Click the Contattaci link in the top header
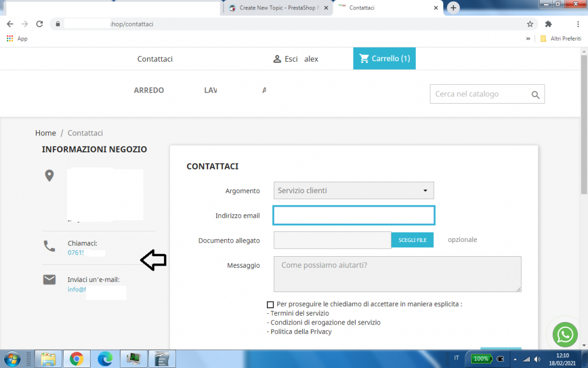The height and width of the screenshot is (368, 588). coord(155,59)
